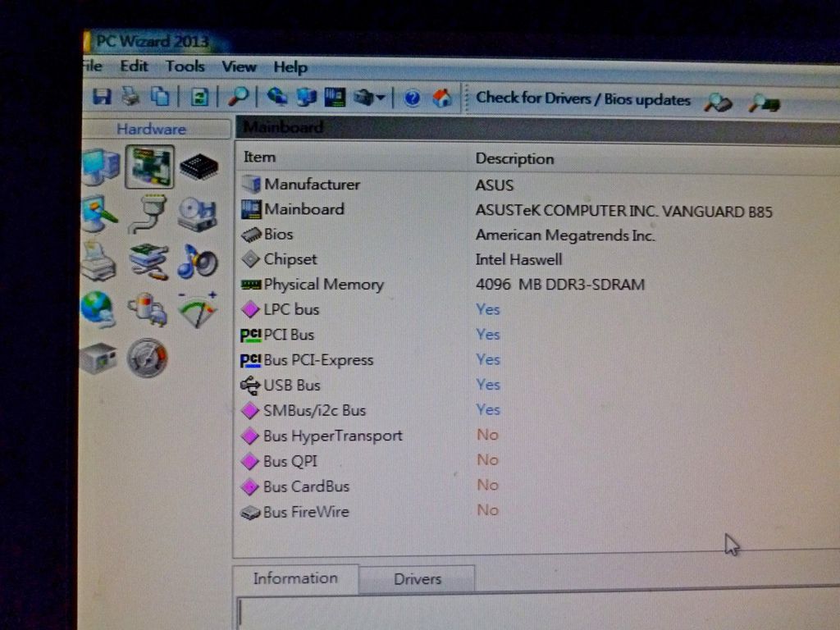Select the Manufacturer row

pyautogui.click(x=538, y=185)
